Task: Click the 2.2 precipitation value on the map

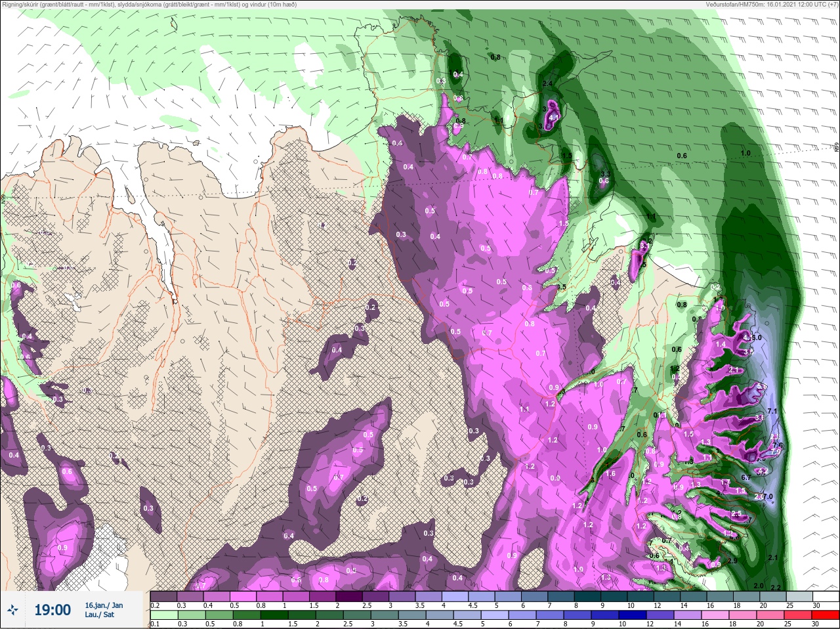Action: click(x=776, y=588)
